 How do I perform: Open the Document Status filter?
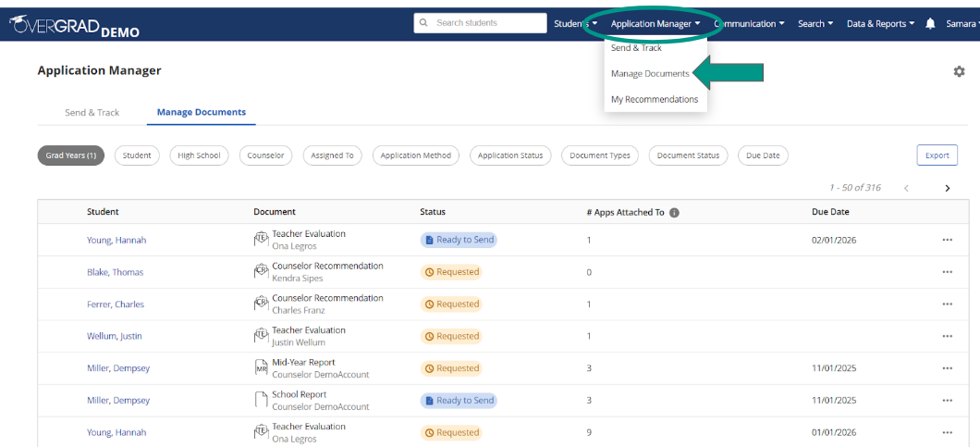688,155
